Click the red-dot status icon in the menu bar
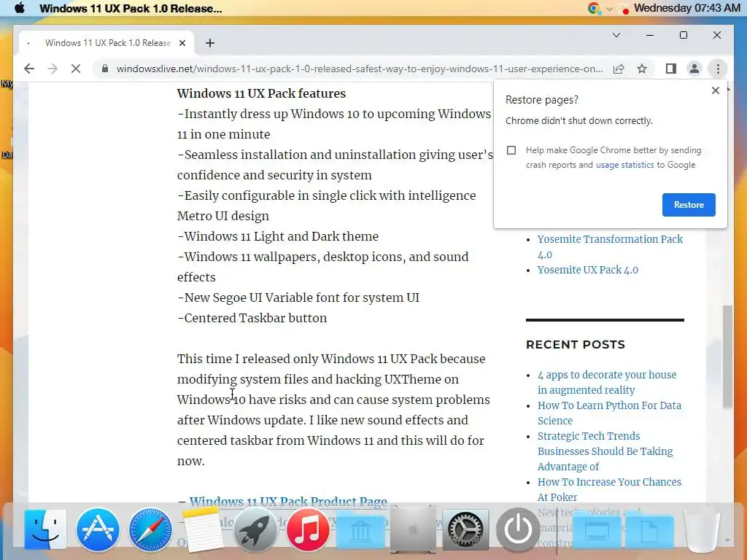Image resolution: width=747 pixels, height=560 pixels. pos(623,8)
